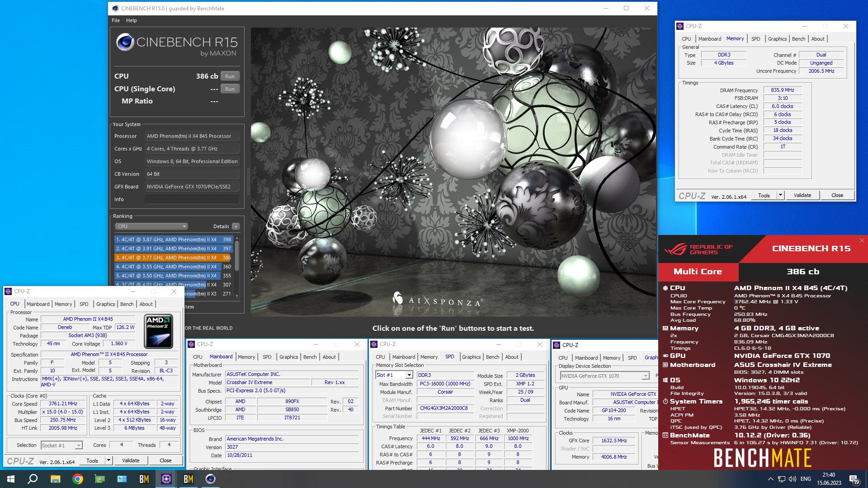
Task: Open Graphics tab in CPU-Z SPD window
Action: (471, 357)
